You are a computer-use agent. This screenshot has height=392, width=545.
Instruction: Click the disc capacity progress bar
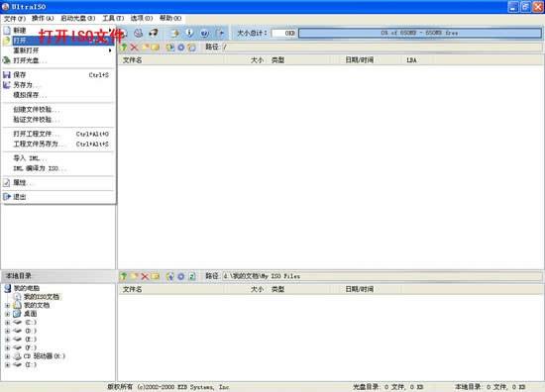pyautogui.click(x=420, y=33)
